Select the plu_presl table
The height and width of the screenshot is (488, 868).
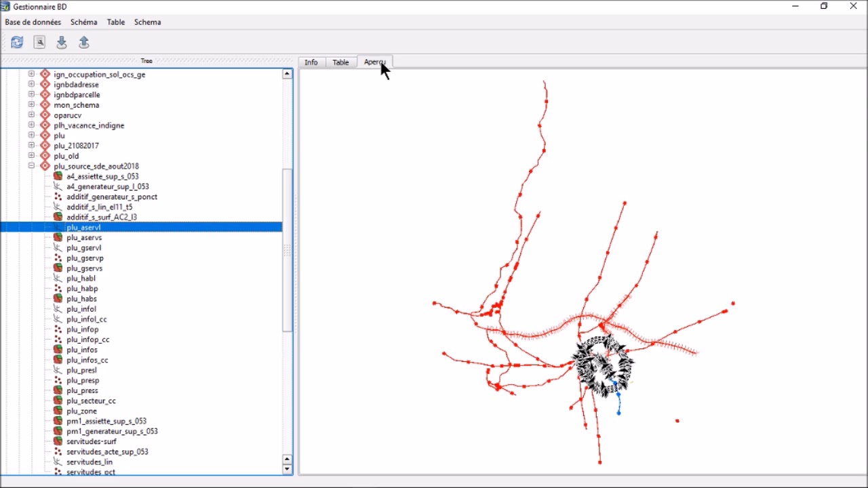82,370
